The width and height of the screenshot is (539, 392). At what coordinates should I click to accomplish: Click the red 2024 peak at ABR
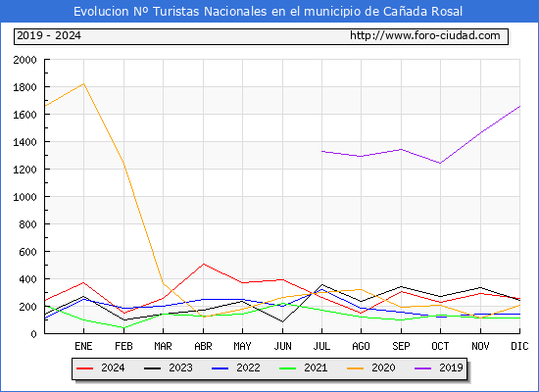203,264
